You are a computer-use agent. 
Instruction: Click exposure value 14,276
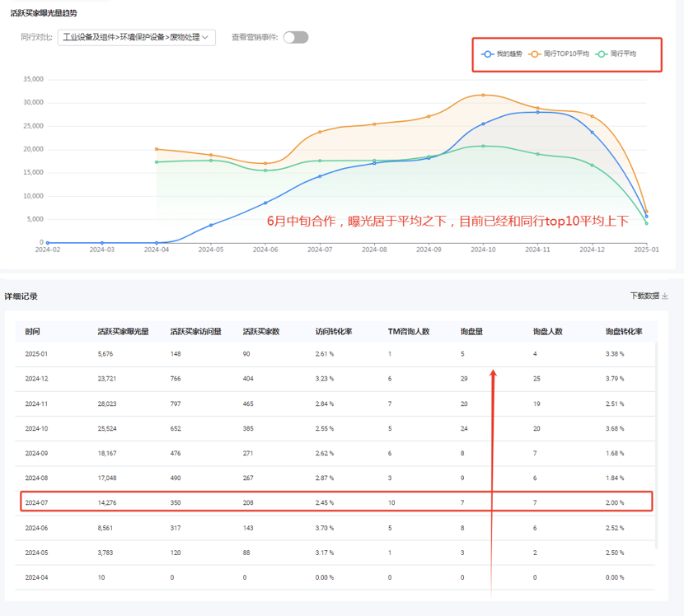[x=107, y=502]
